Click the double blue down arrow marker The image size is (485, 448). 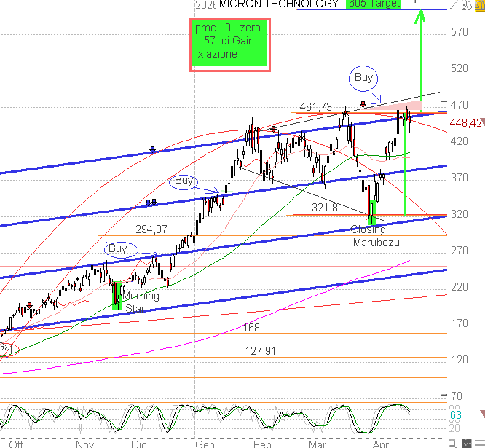click(151, 203)
